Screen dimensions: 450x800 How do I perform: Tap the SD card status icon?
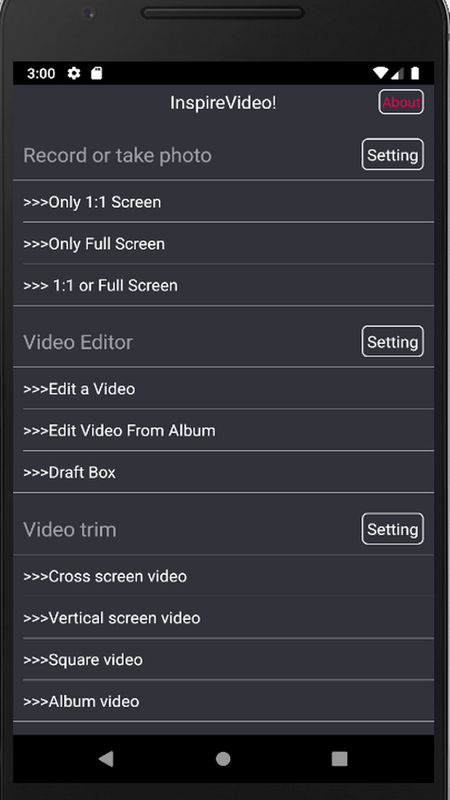[96, 73]
